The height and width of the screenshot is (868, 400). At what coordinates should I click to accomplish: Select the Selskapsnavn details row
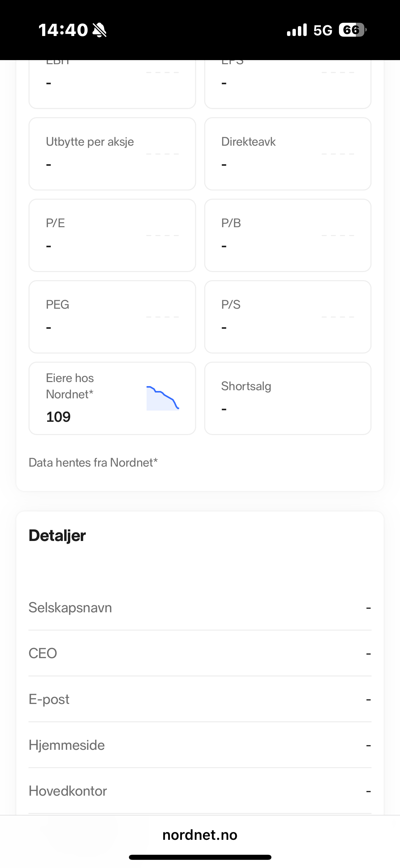coord(200,608)
